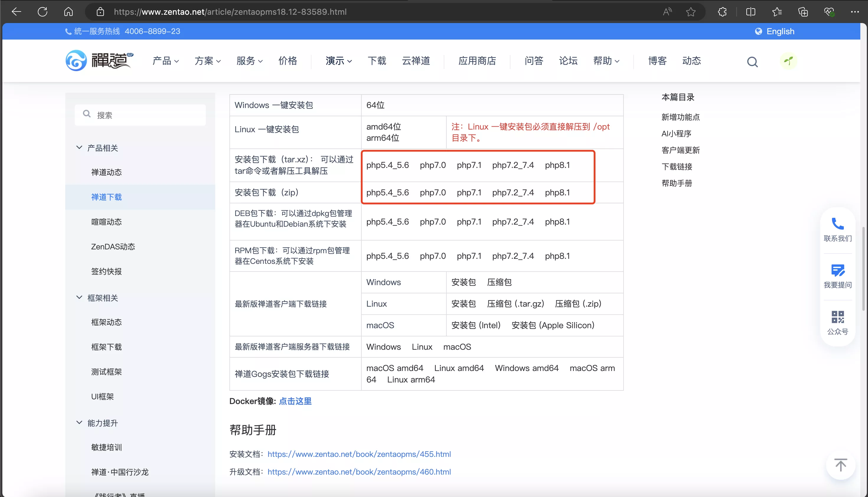868x497 pixels.
Task: Click the sidebar search magnifier icon
Action: (x=87, y=114)
